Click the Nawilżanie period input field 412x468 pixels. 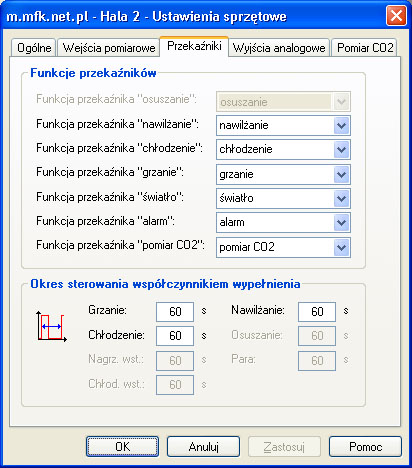point(317,312)
